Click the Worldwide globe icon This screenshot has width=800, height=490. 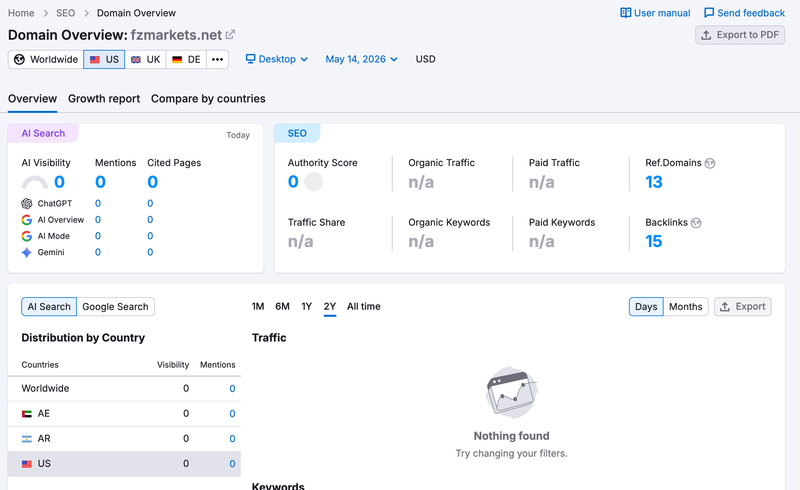(19, 59)
